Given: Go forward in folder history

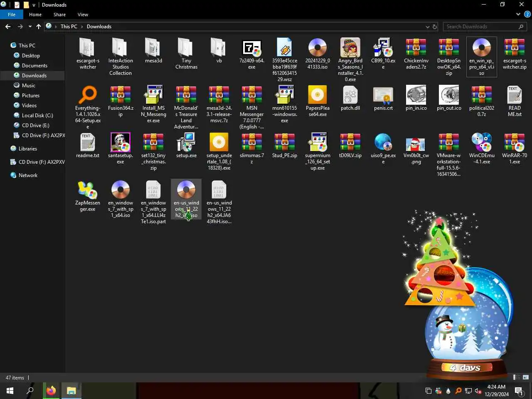Looking at the screenshot, I should point(20,27).
